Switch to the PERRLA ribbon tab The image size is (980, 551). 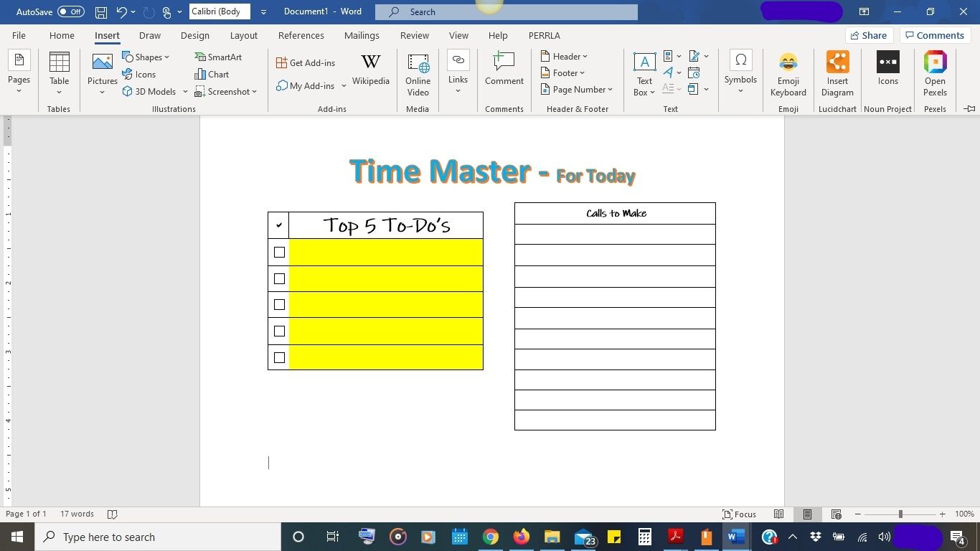click(543, 35)
